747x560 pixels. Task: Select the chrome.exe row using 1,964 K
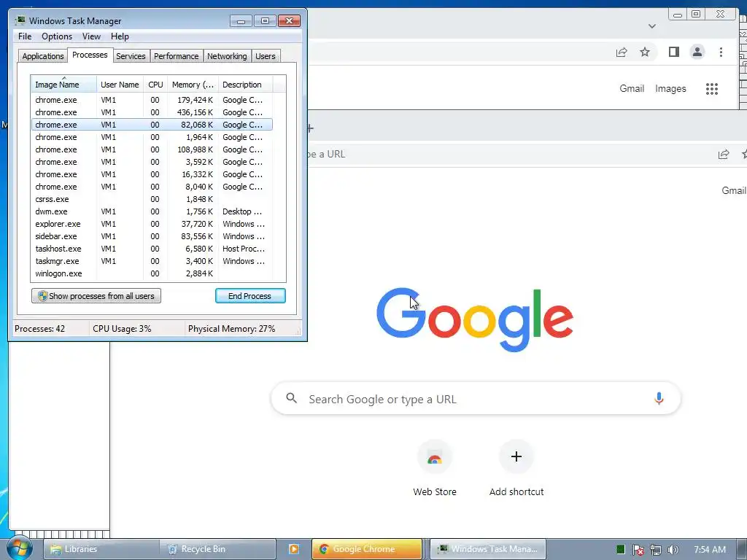pyautogui.click(x=152, y=137)
